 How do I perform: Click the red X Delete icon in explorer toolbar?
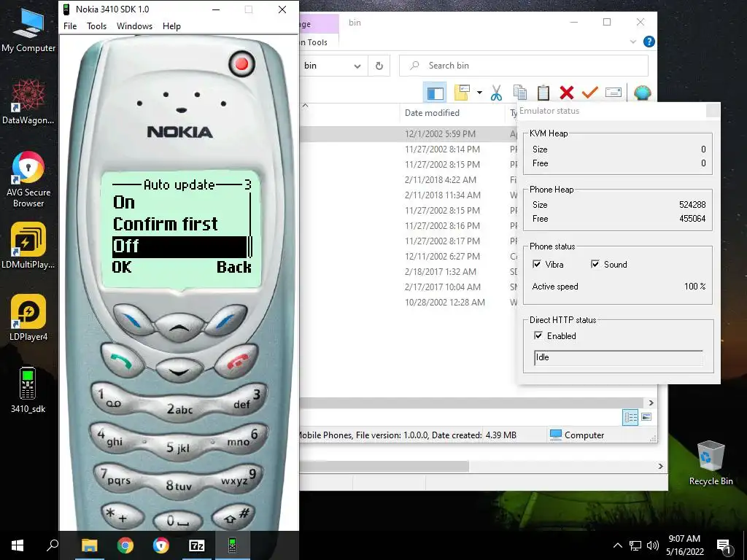(566, 93)
